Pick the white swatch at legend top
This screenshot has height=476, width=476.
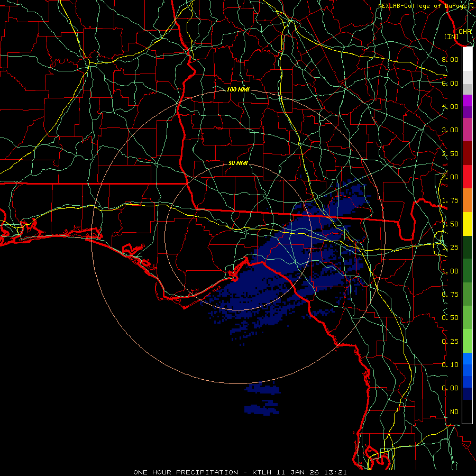click(x=467, y=59)
